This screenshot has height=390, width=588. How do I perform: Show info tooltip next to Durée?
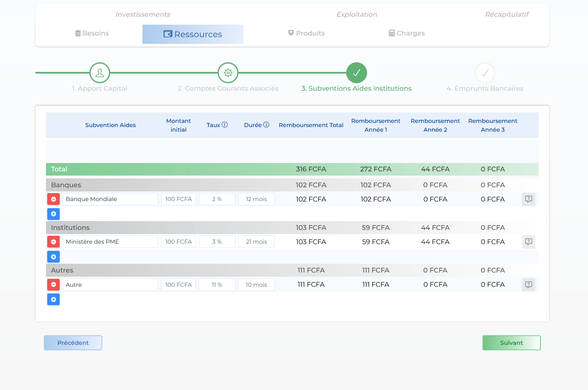266,125
